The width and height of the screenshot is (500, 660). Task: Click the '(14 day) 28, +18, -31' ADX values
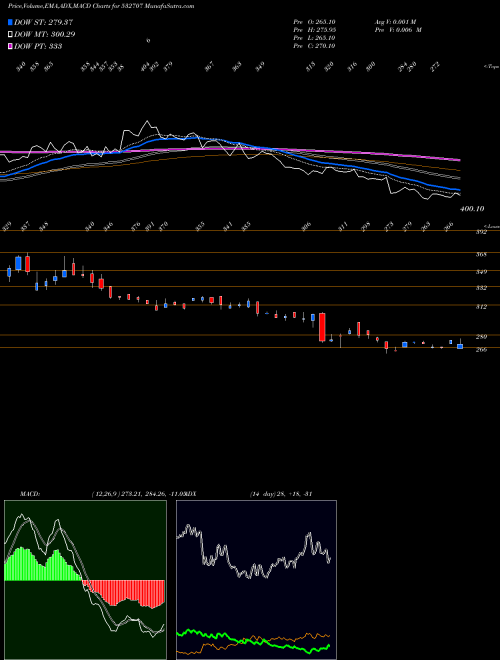(281, 493)
